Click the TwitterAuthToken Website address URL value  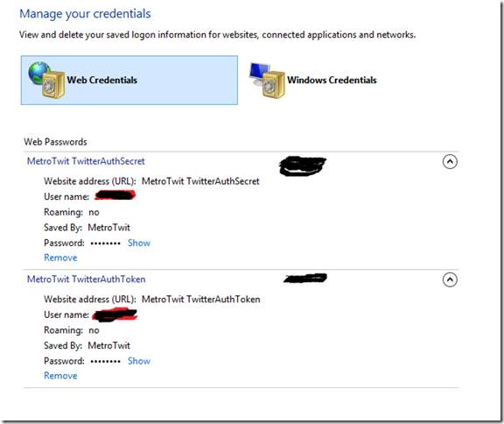coord(201,300)
